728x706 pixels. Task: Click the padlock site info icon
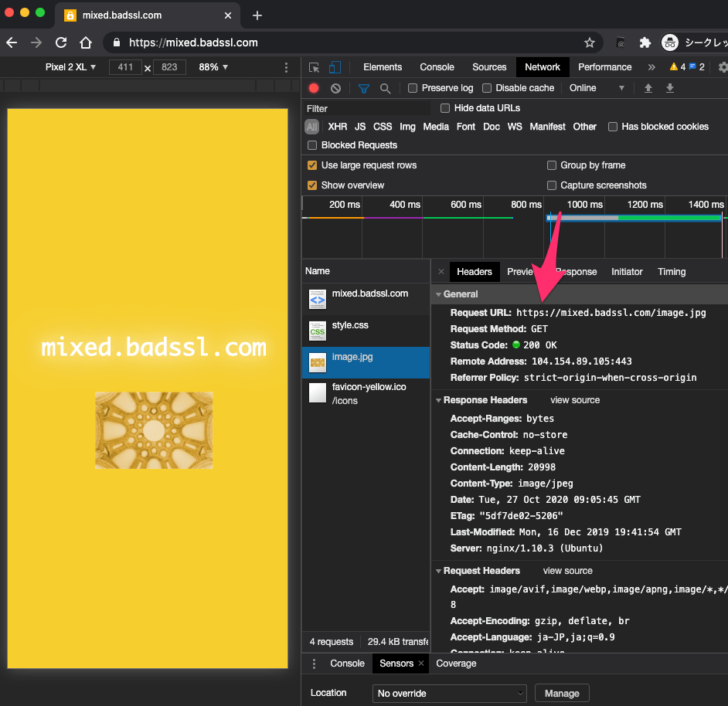tap(117, 42)
